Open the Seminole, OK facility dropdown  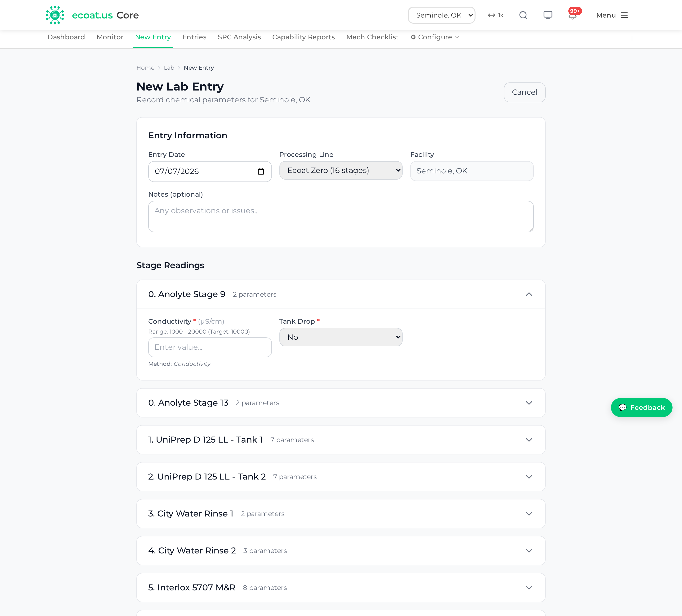click(441, 15)
